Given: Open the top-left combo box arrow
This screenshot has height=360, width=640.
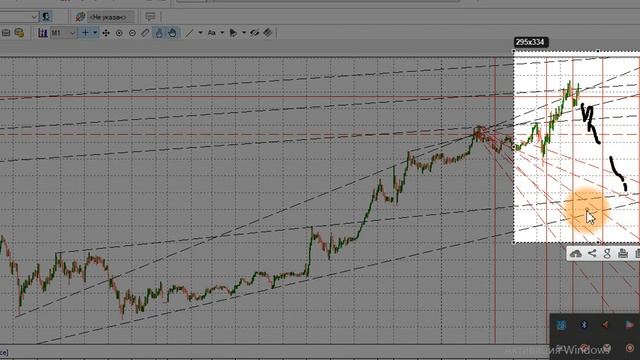Looking at the screenshot, I should [34, 17].
